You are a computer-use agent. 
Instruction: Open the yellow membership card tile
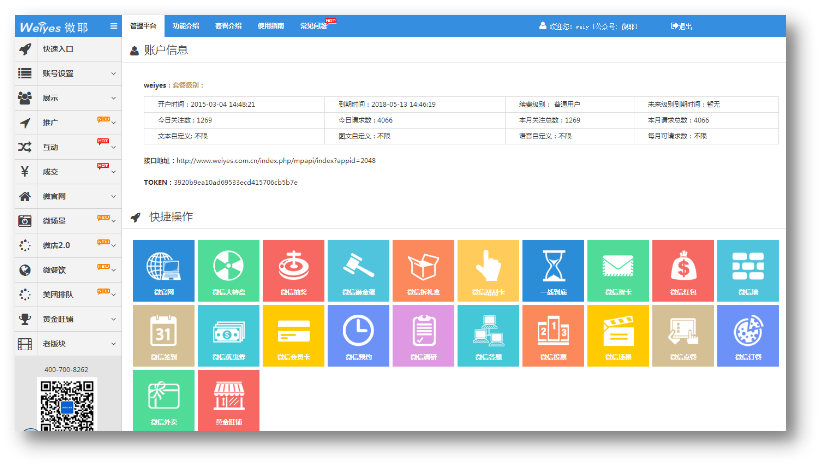coord(293,336)
